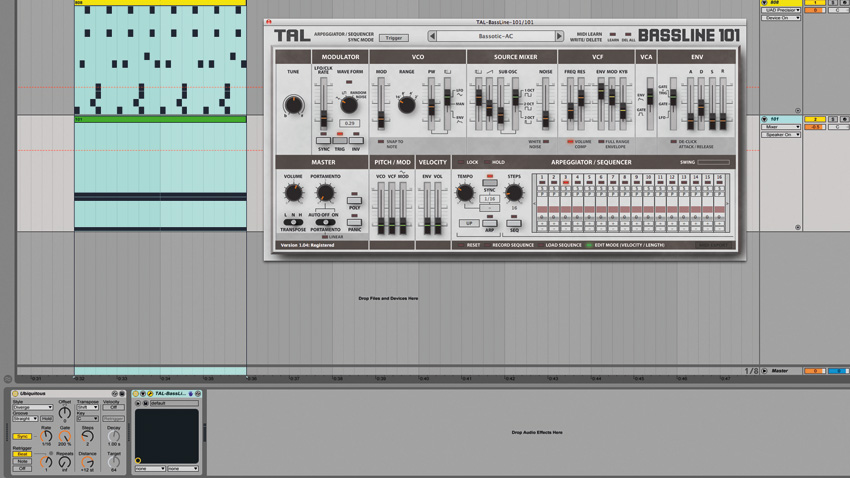Image resolution: width=850 pixels, height=478 pixels.
Task: Open the Key dropdown in Ubiquitous
Action: [x=87, y=418]
